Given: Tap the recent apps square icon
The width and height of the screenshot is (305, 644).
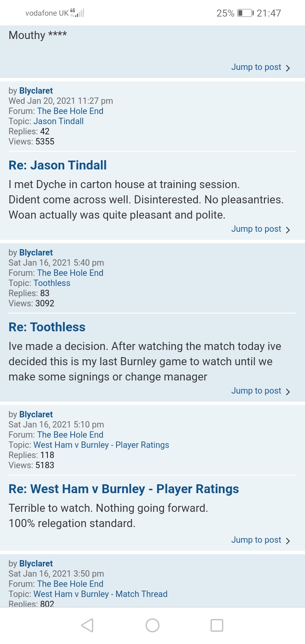Looking at the screenshot, I should click(217, 625).
